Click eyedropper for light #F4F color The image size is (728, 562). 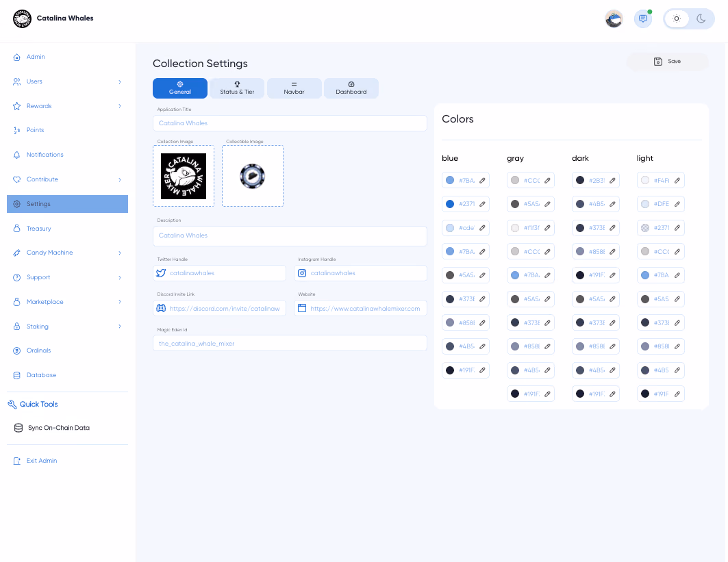677,180
